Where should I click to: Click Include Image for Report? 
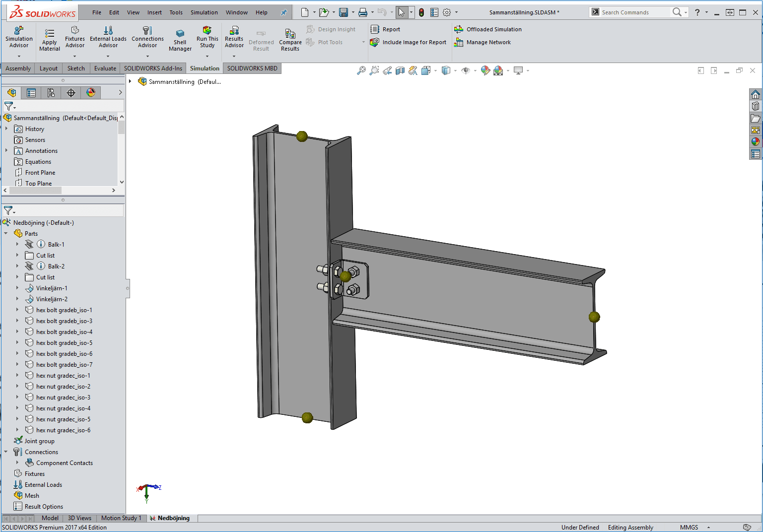410,42
